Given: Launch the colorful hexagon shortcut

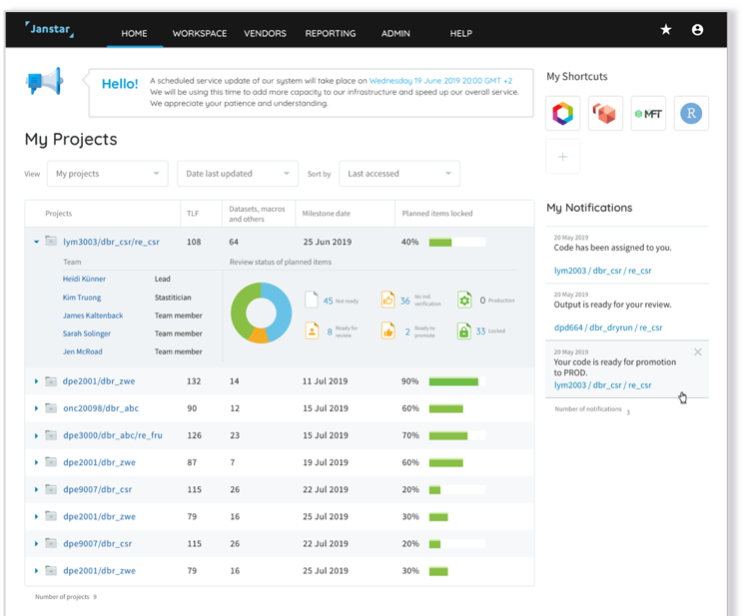Looking at the screenshot, I should point(563,114).
